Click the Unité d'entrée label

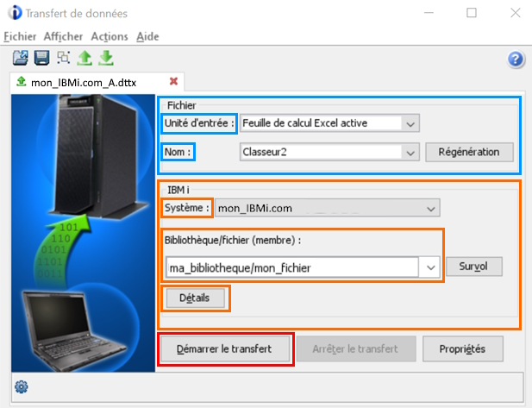click(x=199, y=123)
